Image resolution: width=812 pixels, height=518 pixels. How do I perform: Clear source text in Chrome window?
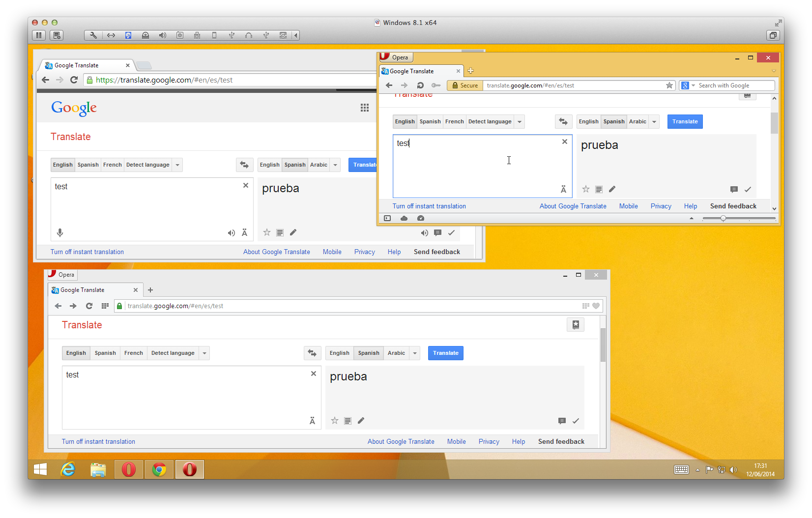(246, 185)
